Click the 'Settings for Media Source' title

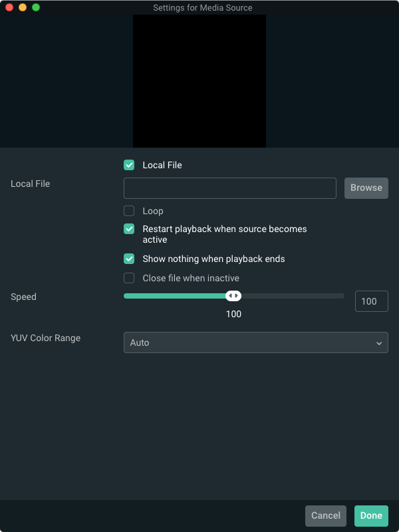(x=203, y=7)
